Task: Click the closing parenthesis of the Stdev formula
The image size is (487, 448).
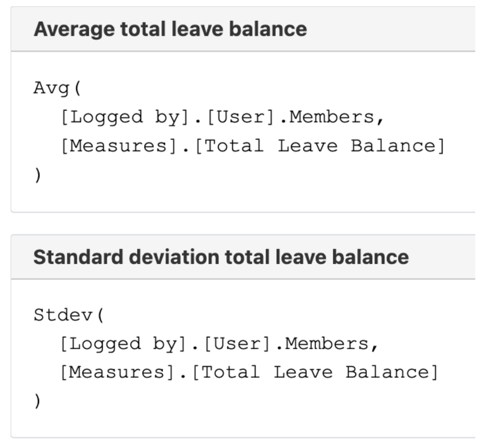Action: pos(37,401)
